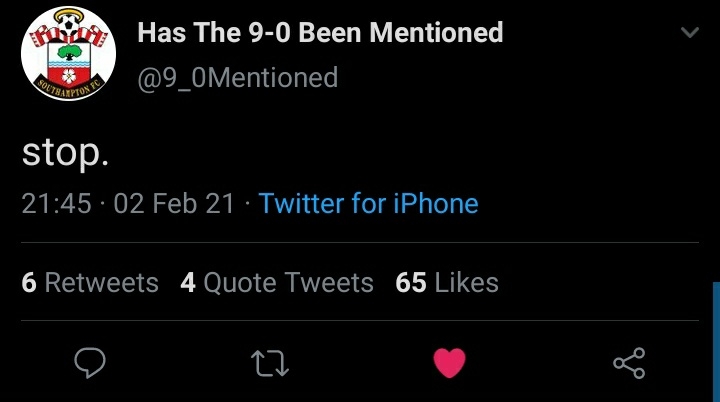
Task: Click the 02 Feb 21 date
Action: coord(174,203)
